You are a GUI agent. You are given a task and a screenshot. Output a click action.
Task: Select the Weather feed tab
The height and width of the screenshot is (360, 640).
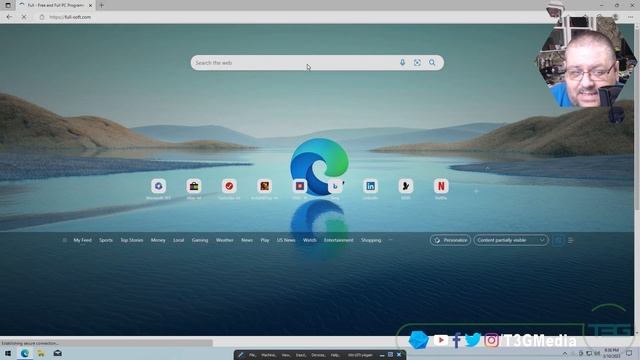point(224,240)
